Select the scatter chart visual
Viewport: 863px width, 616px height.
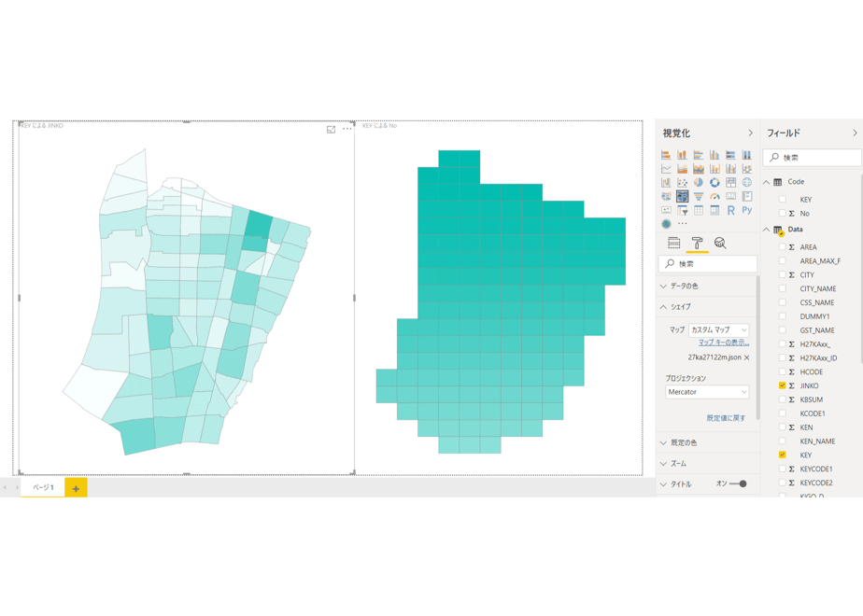click(x=682, y=182)
